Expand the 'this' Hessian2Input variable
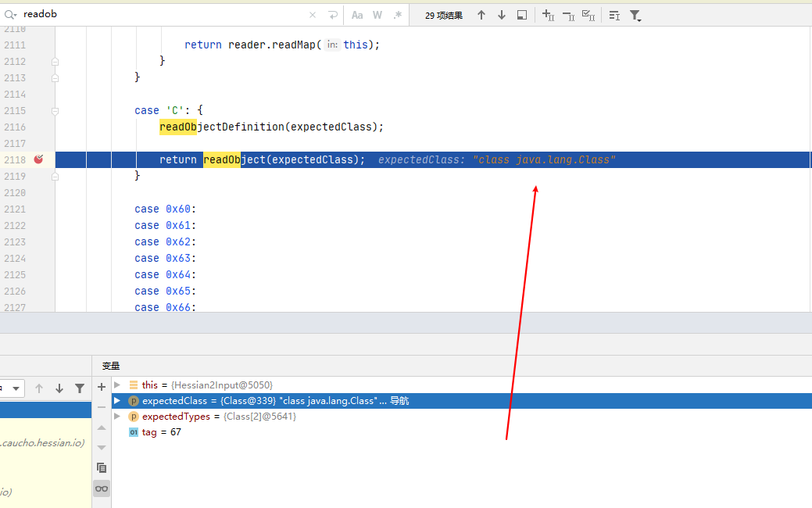The width and height of the screenshot is (812, 508). pos(117,385)
